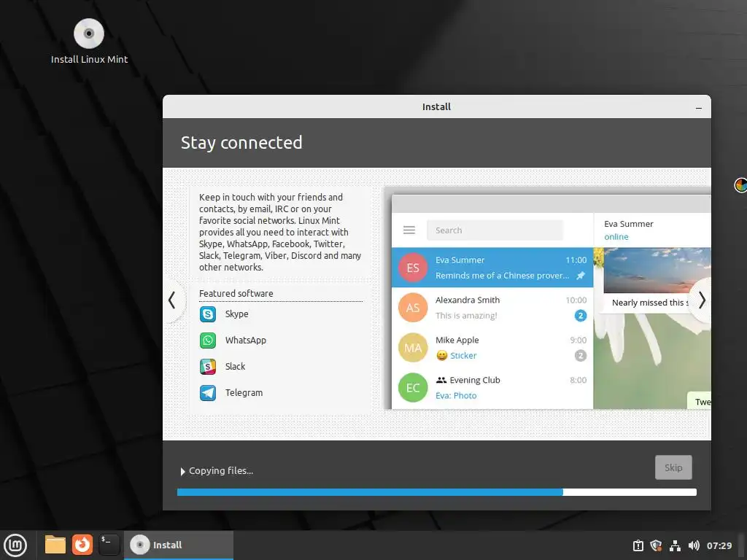Expand the Copying files details triangle
Viewport: 747px width, 560px height.
(182, 472)
